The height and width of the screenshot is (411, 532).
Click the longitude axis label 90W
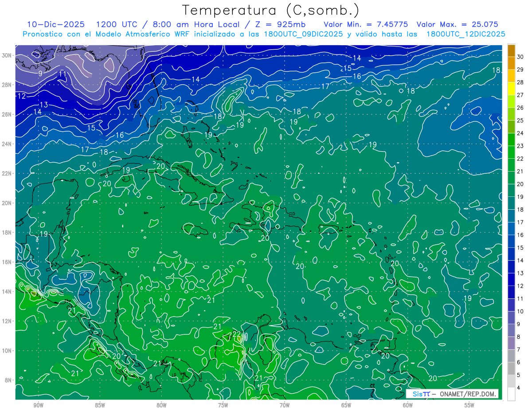38,405
